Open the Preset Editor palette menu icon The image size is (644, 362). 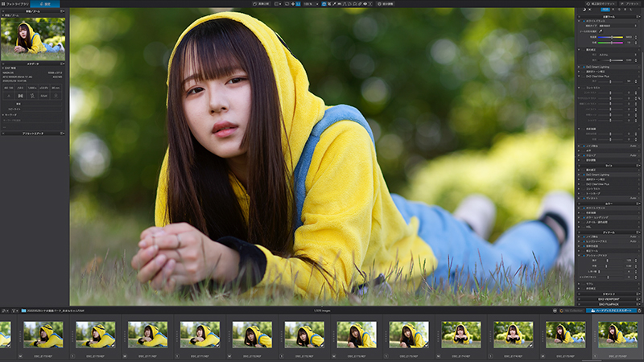[62, 134]
